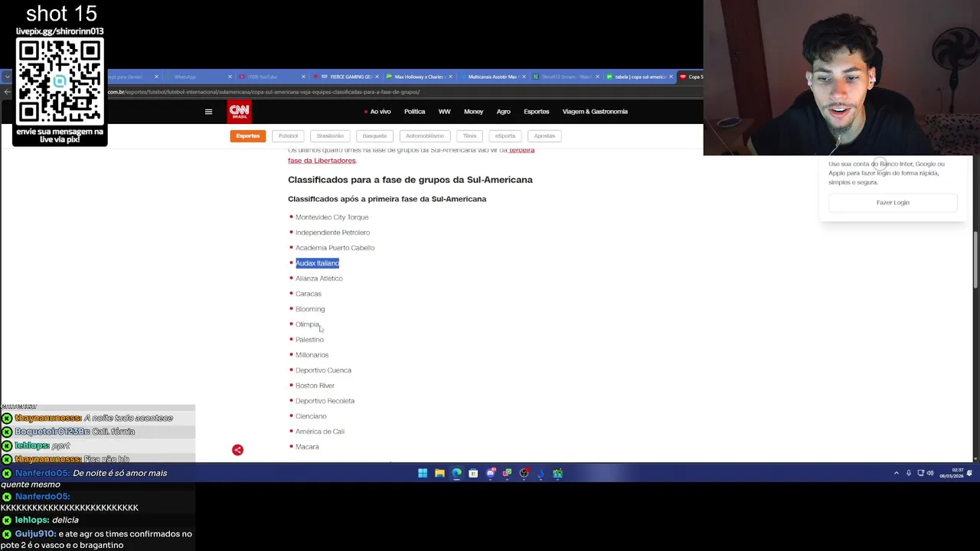The width and height of the screenshot is (980, 551).
Task: Click the CNN Brasil logo
Action: coord(239,112)
